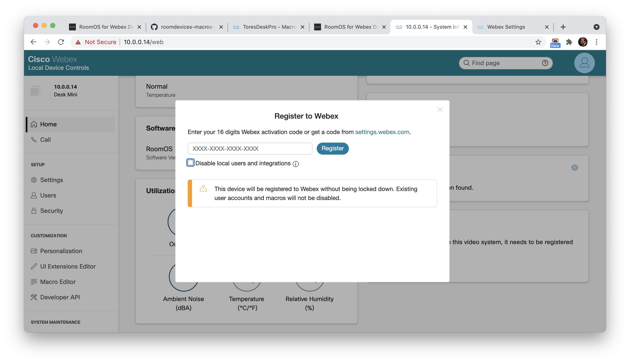Expand the Chrome tab search dropdown

(x=596, y=27)
